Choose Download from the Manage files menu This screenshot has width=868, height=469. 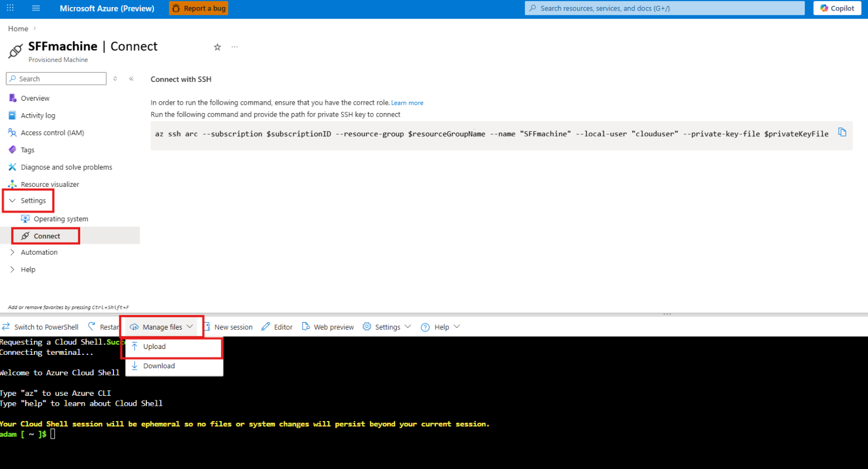pos(174,366)
